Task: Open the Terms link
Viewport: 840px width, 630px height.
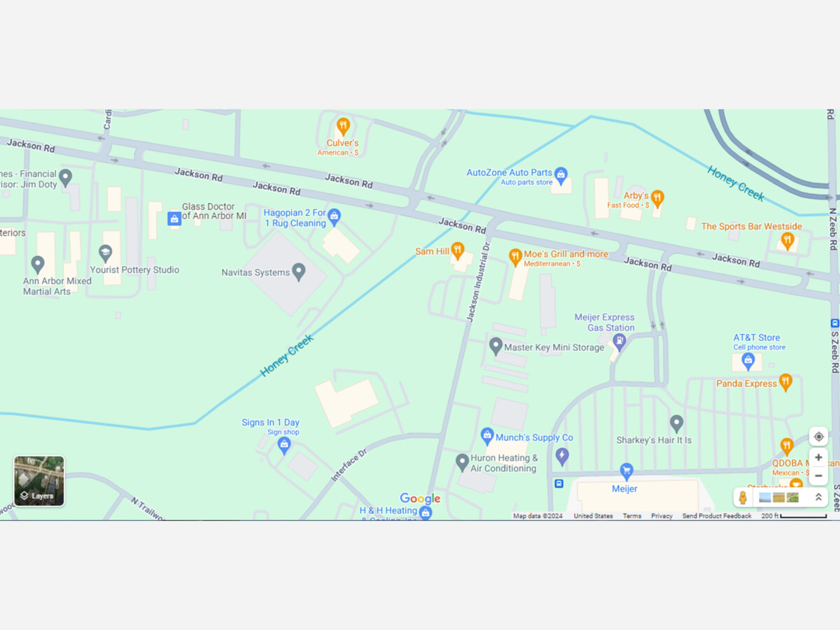Action: [x=632, y=516]
